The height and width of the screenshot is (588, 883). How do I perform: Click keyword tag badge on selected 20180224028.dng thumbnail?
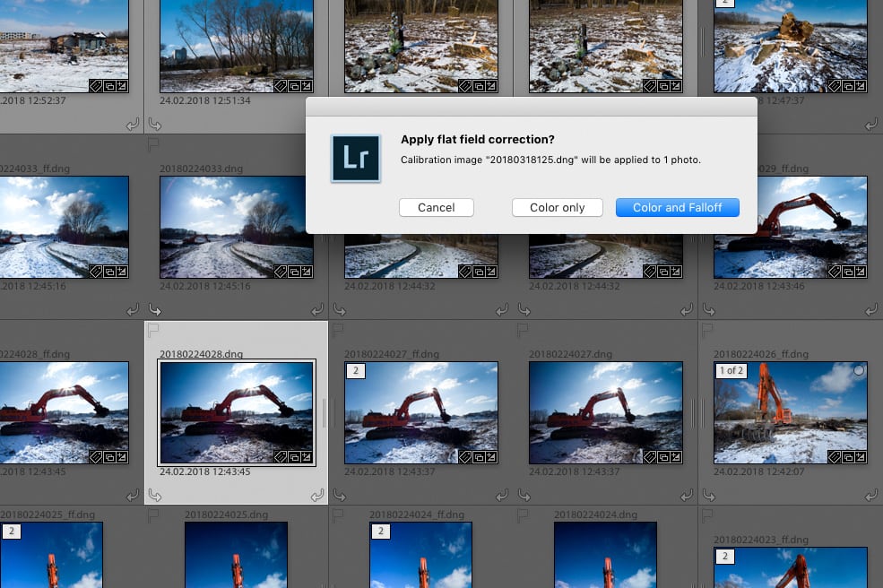click(280, 456)
